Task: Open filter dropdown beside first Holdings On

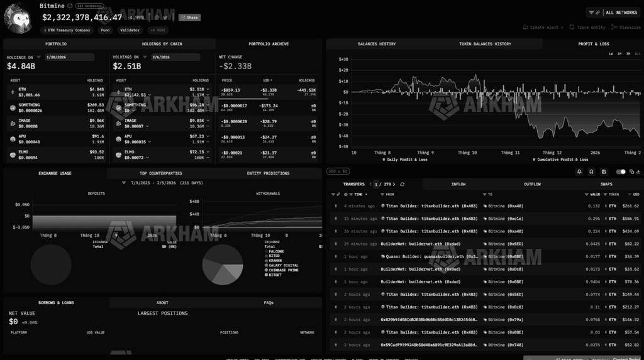Action: (x=38, y=57)
